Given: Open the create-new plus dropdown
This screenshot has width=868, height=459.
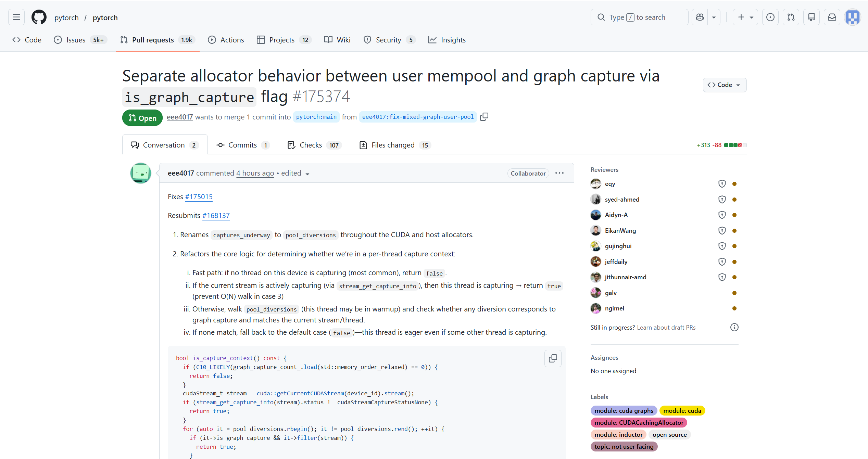Looking at the screenshot, I should point(745,17).
